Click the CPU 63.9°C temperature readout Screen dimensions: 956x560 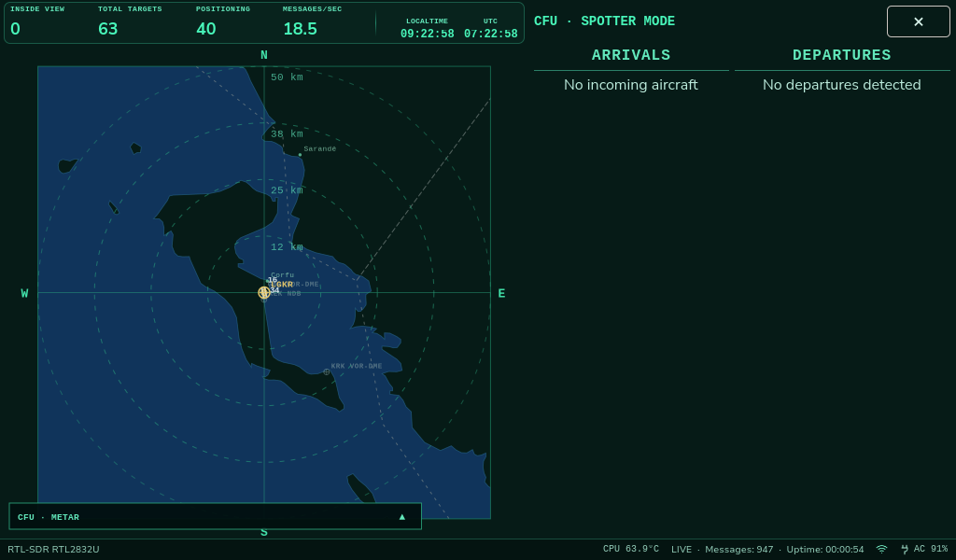click(x=631, y=549)
